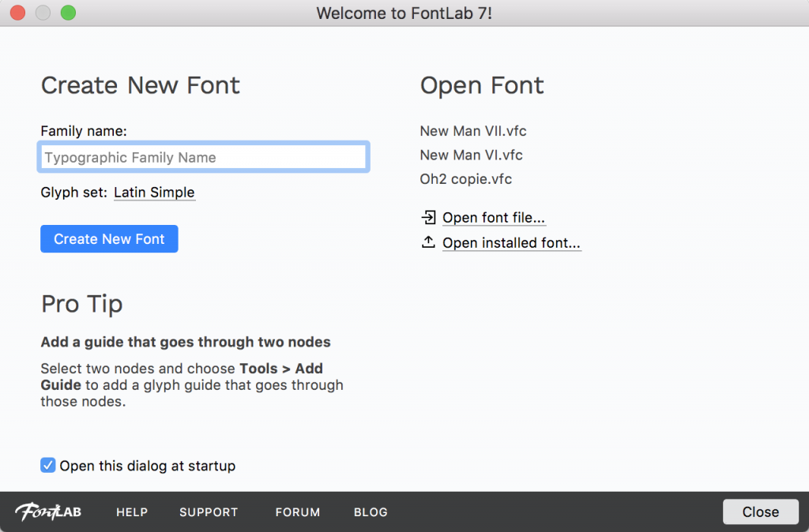Open the Latin Simple glyph set dropdown

154,193
